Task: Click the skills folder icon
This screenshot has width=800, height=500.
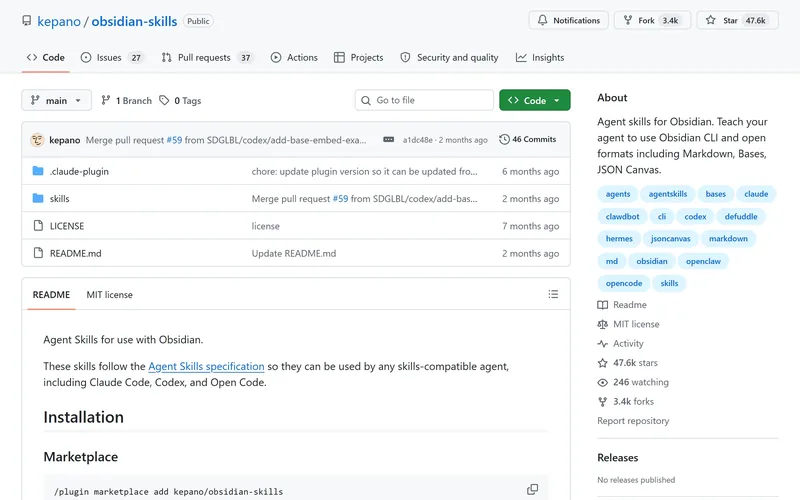Action: click(x=38, y=198)
